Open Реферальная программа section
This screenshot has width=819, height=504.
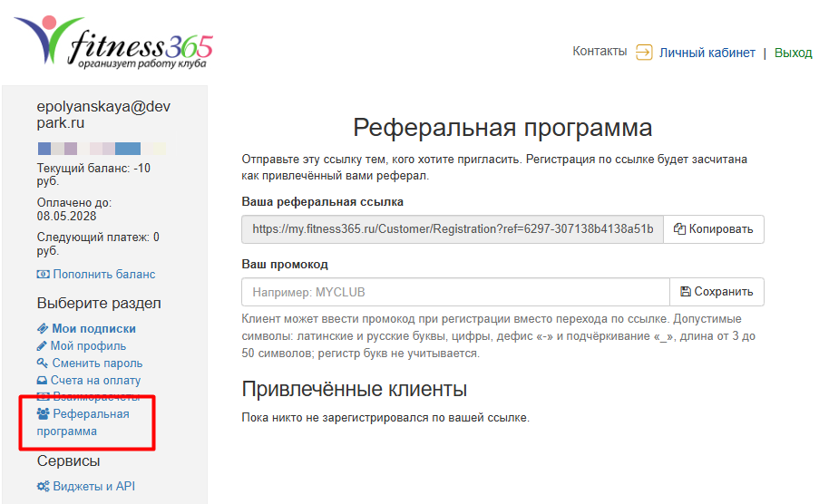(x=83, y=422)
